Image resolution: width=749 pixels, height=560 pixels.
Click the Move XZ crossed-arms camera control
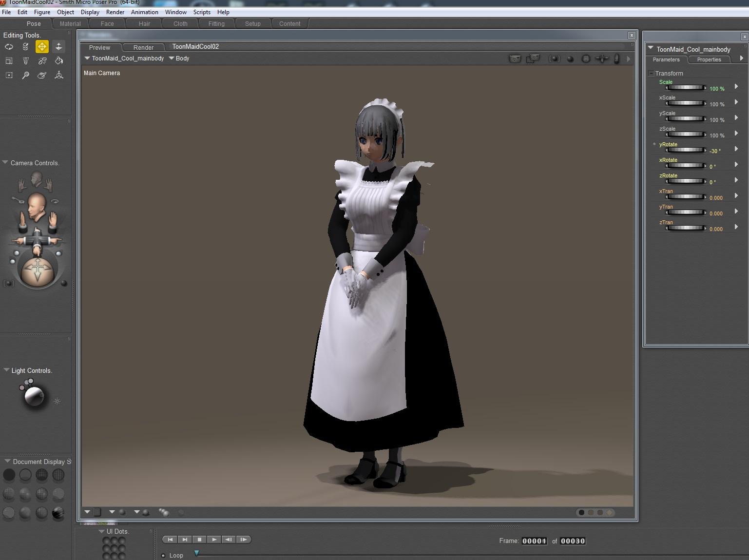(x=37, y=241)
